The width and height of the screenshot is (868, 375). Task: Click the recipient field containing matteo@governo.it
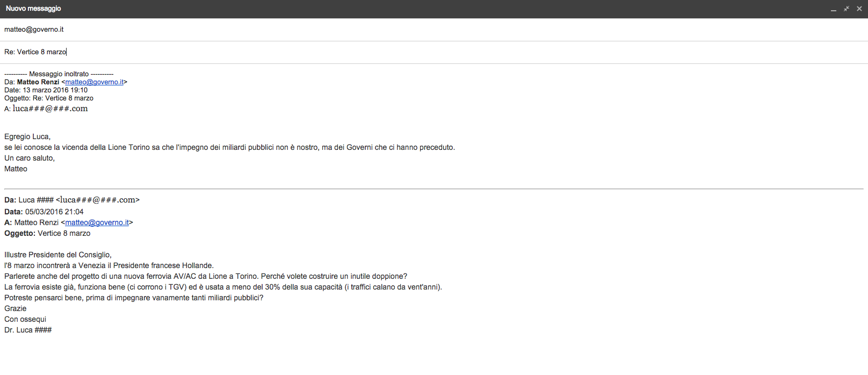34,30
